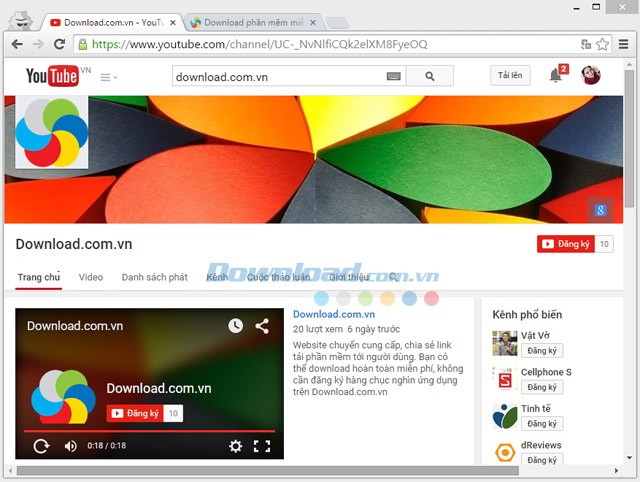This screenshot has width=640, height=482.
Task: Open the user account avatar menu
Action: point(591,76)
